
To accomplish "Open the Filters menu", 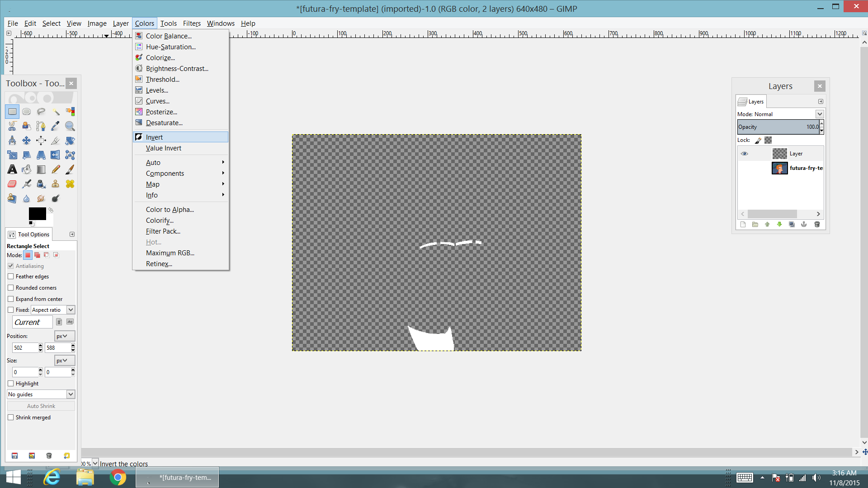I will (192, 23).
